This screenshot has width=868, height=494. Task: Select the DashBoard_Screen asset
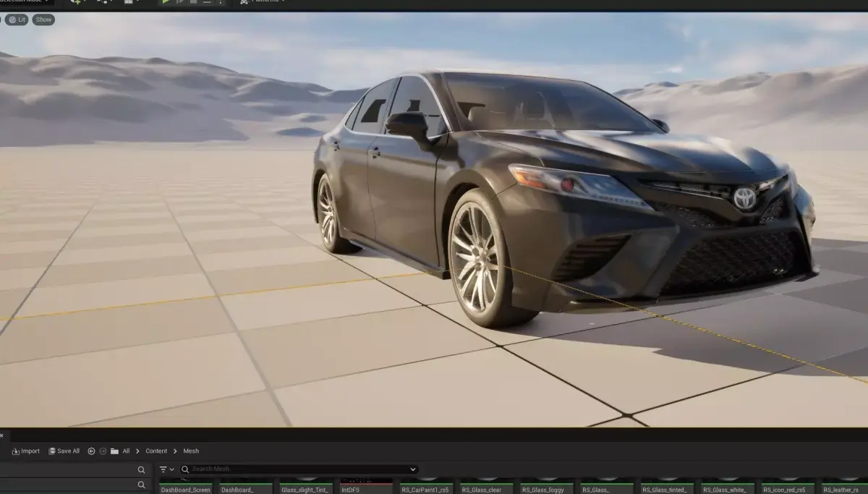coord(186,487)
